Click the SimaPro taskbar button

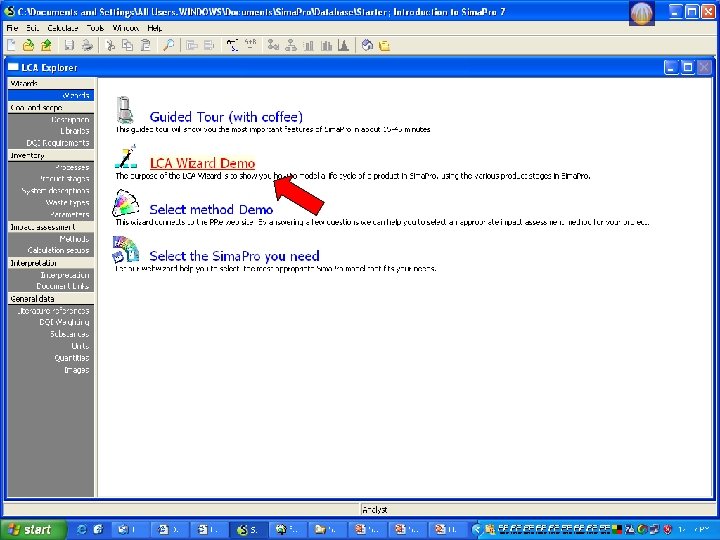247,529
